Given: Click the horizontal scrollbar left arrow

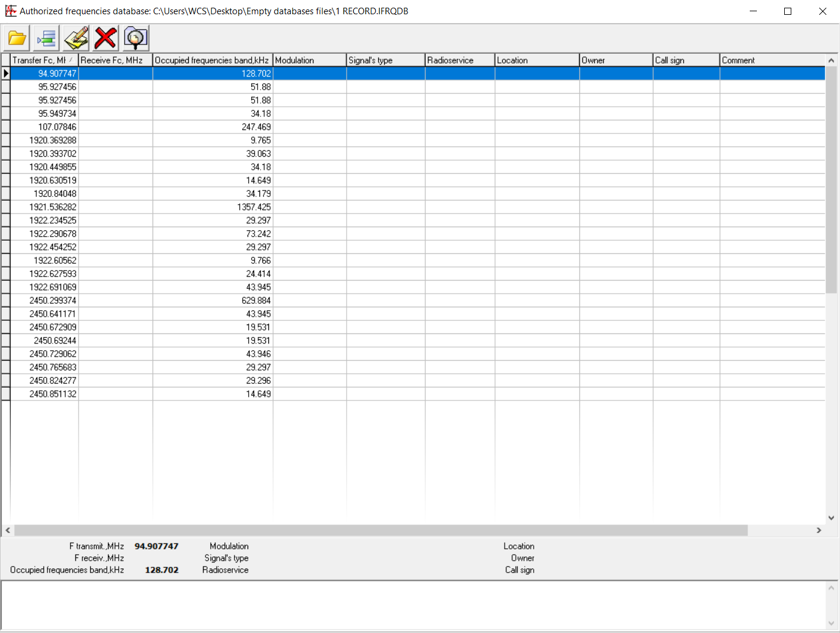Looking at the screenshot, I should [8, 530].
